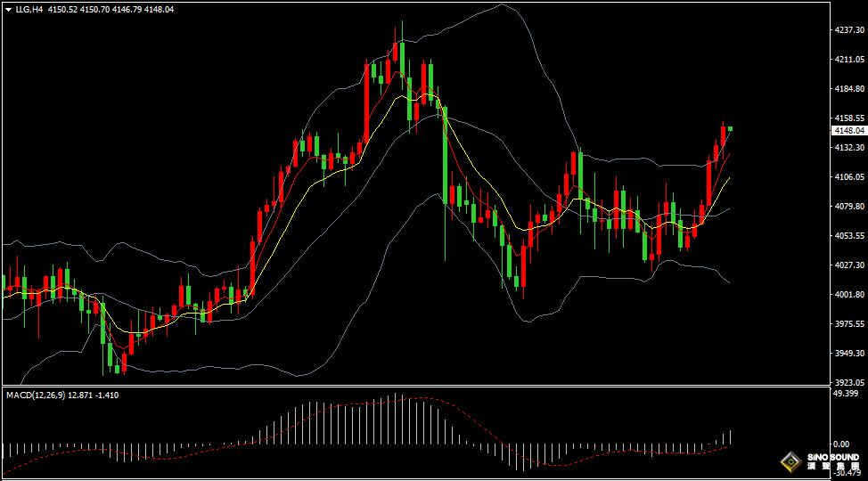The width and height of the screenshot is (868, 481).
Task: Click the Sino Sound diamond logo
Action: (790, 461)
